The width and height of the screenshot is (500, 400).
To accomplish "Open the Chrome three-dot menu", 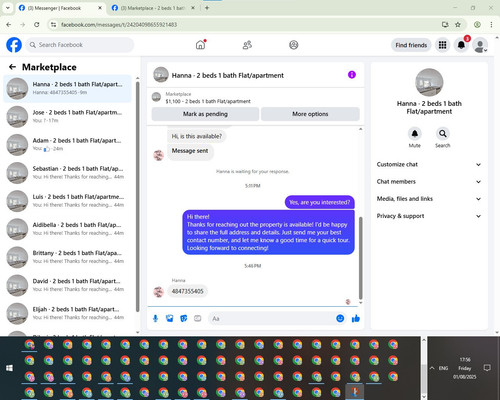I will tap(491, 25).
